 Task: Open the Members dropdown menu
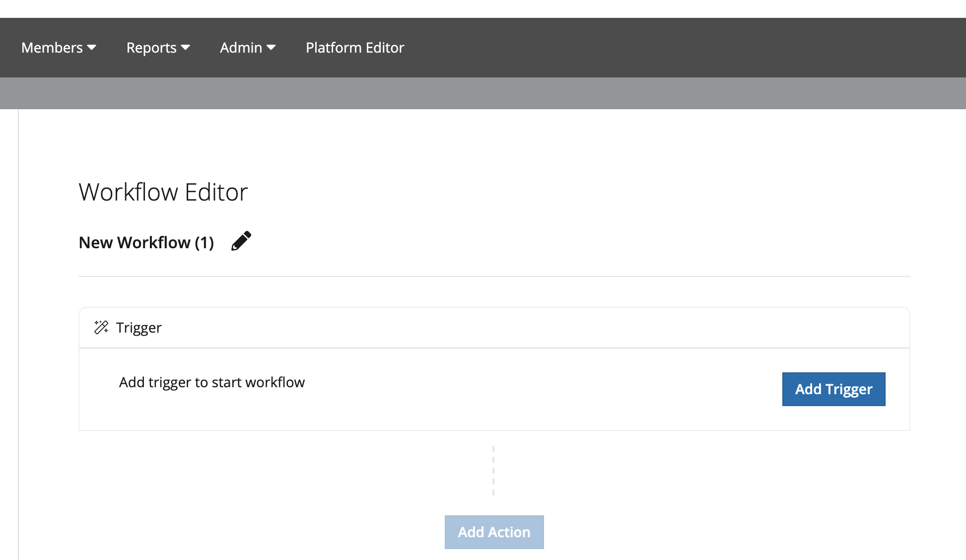pos(59,48)
